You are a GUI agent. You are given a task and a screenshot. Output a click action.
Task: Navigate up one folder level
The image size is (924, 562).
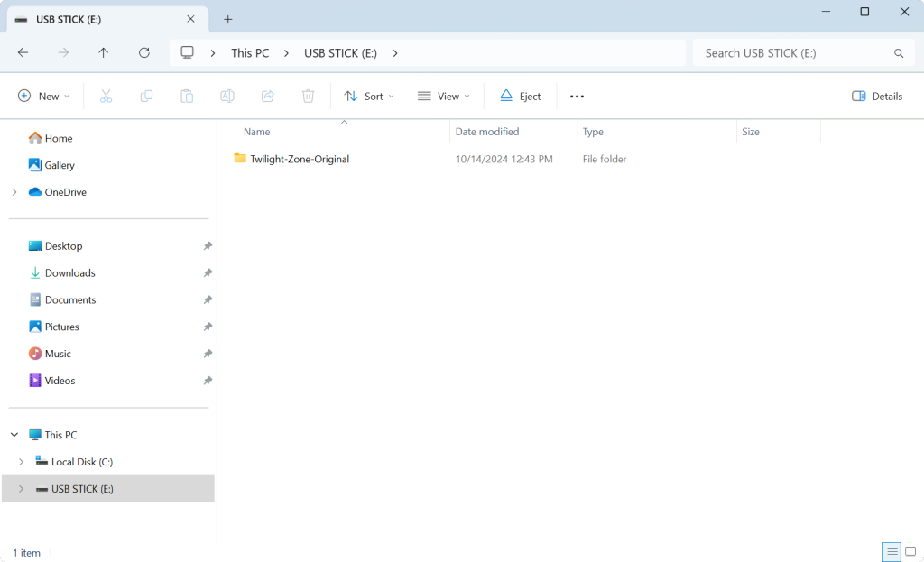click(103, 53)
